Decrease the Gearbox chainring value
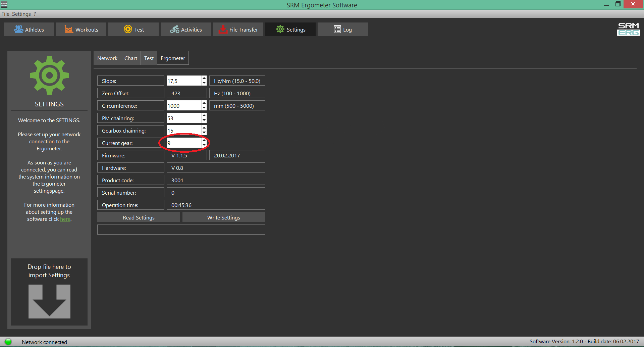The width and height of the screenshot is (644, 347). [x=204, y=133]
